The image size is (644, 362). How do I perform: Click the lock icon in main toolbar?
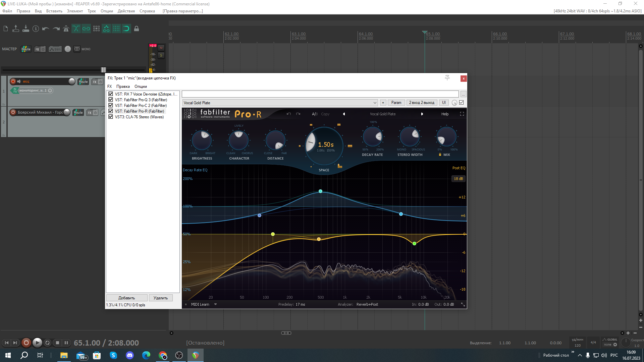coord(137,29)
